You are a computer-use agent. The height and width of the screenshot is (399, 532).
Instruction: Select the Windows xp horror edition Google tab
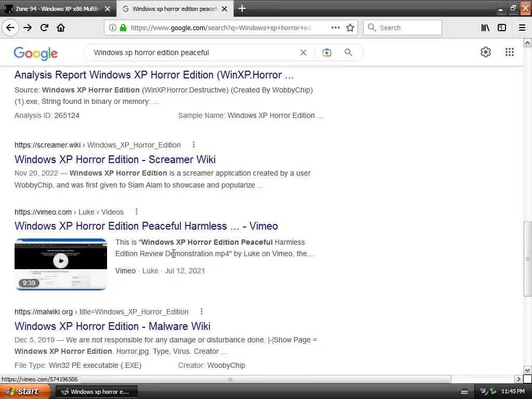pos(175,9)
